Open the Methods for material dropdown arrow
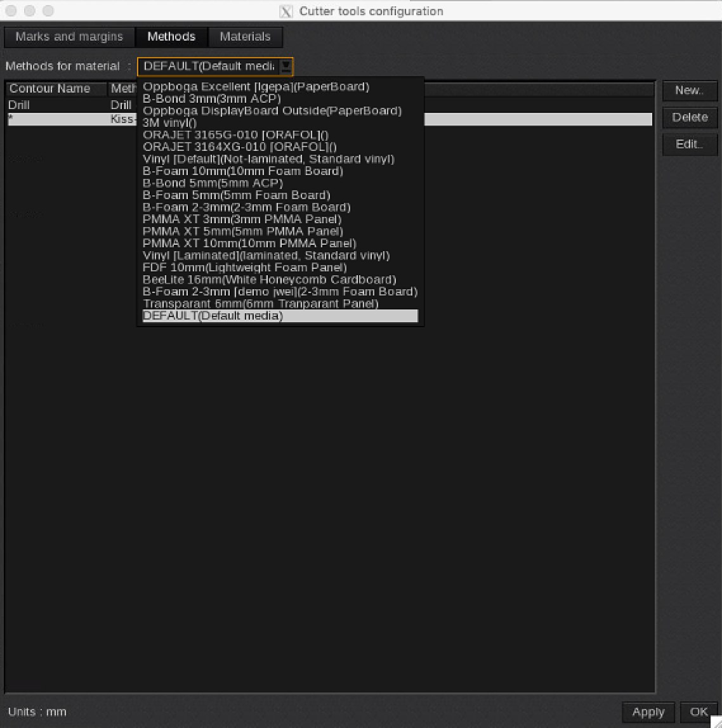The width and height of the screenshot is (722, 728). tap(287, 66)
